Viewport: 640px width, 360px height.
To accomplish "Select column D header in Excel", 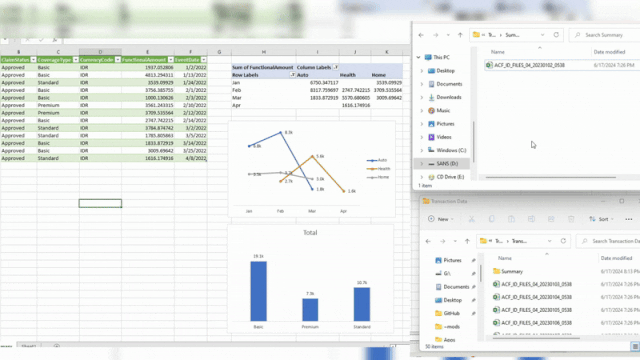I will [100, 52].
